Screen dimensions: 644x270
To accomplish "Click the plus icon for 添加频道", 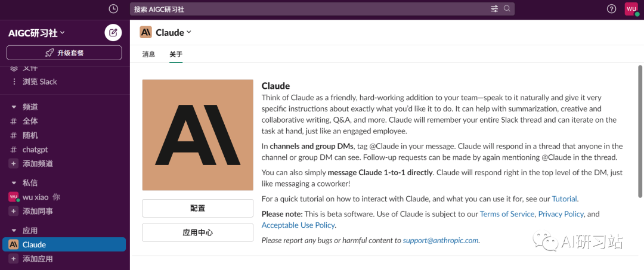I will pyautogui.click(x=14, y=164).
